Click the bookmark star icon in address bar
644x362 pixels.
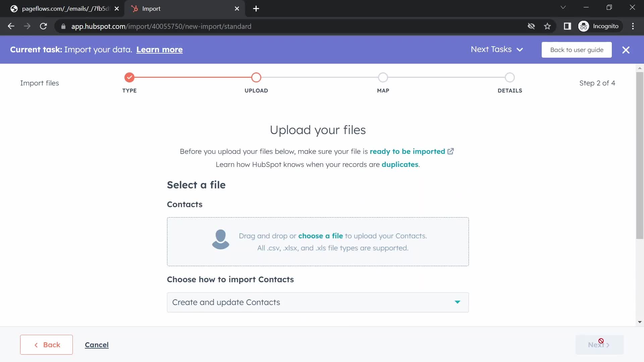[x=548, y=26]
